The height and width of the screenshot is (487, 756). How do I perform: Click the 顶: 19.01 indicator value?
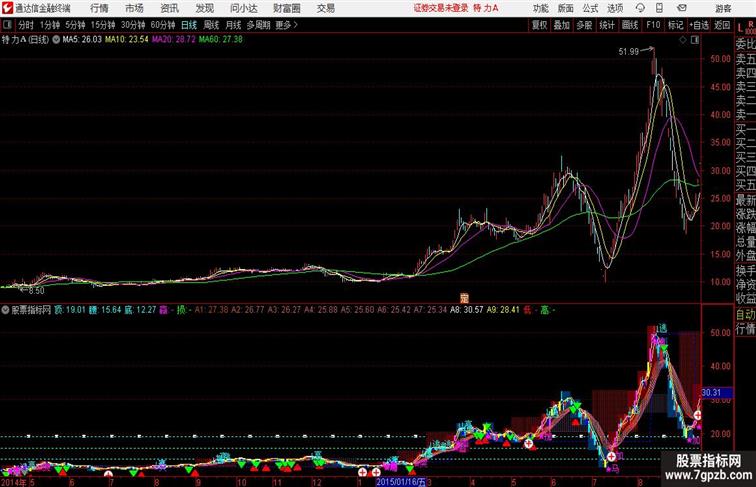(70, 310)
